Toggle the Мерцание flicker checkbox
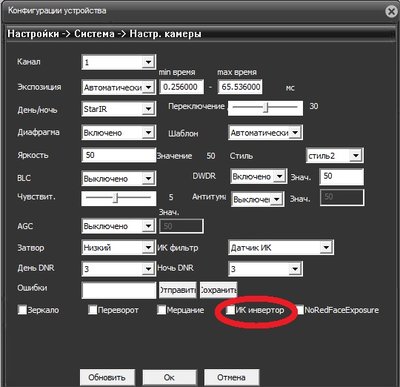Viewport: 400px width, 387px height. [161, 310]
